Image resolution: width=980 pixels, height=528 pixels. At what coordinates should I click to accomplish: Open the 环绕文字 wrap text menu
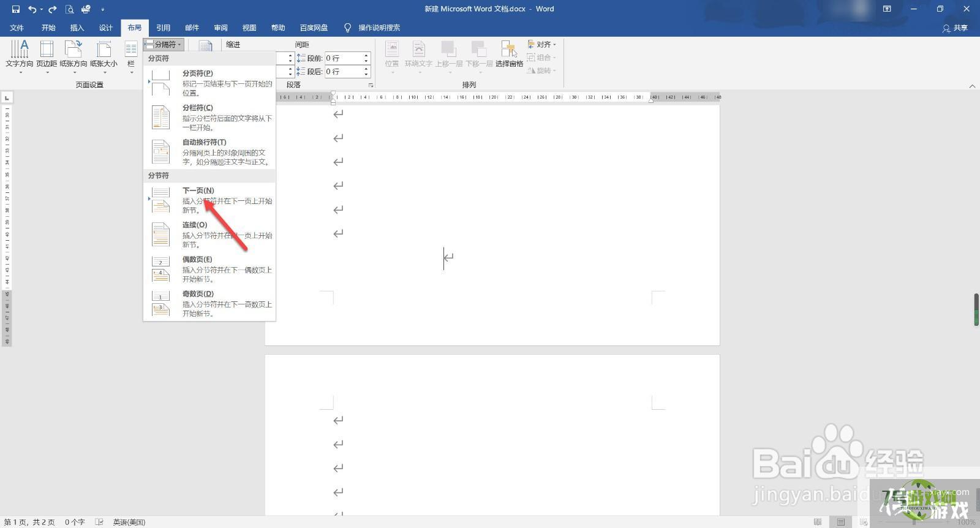click(418, 57)
